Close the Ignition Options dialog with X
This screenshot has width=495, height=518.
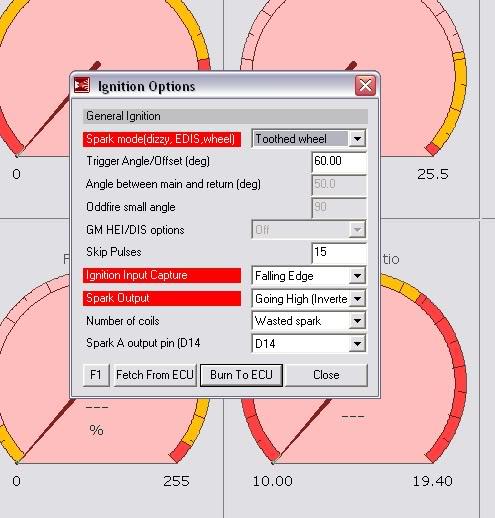[x=365, y=86]
